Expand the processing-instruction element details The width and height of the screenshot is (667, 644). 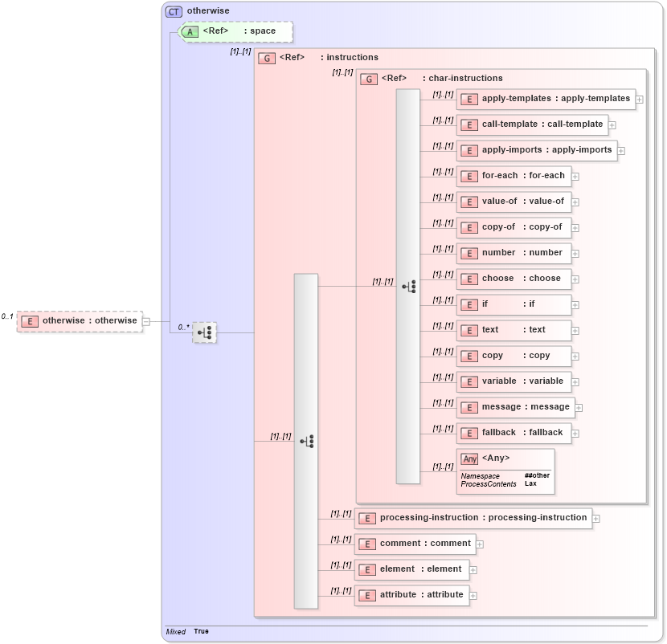(596, 518)
